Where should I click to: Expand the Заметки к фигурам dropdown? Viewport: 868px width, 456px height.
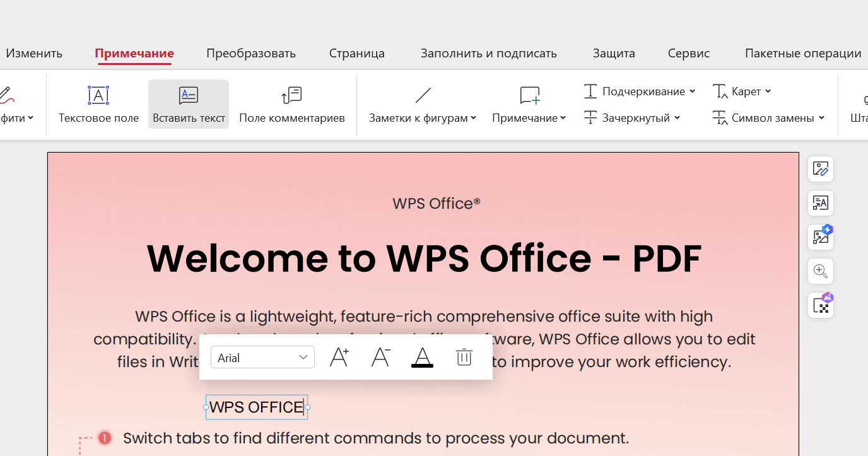point(423,117)
